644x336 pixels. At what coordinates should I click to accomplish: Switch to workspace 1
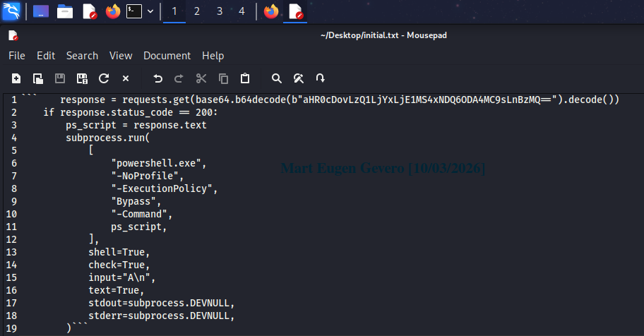point(174,11)
